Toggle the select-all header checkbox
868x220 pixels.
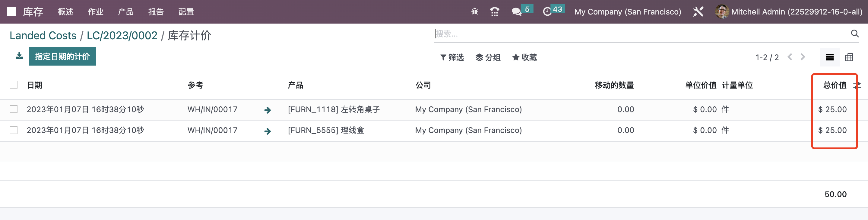[14, 84]
